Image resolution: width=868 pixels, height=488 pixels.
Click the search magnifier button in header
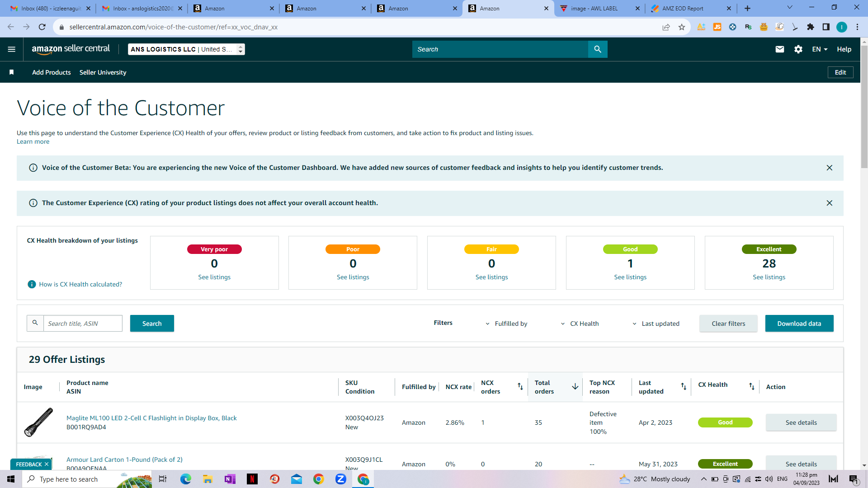tap(598, 49)
